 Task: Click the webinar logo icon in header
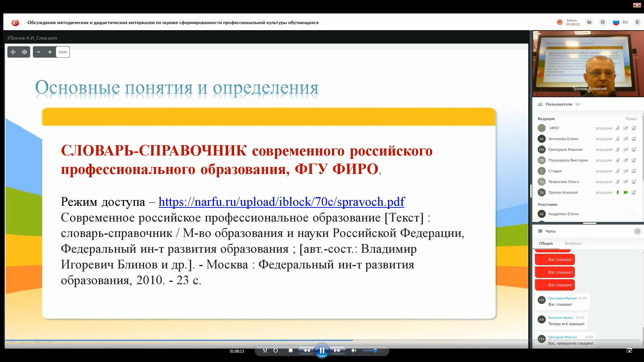coord(15,22)
